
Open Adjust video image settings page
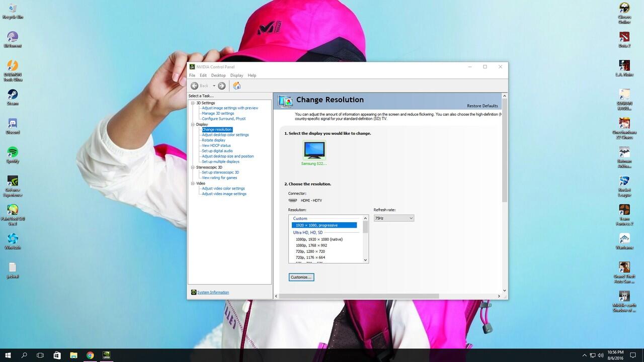click(x=224, y=194)
